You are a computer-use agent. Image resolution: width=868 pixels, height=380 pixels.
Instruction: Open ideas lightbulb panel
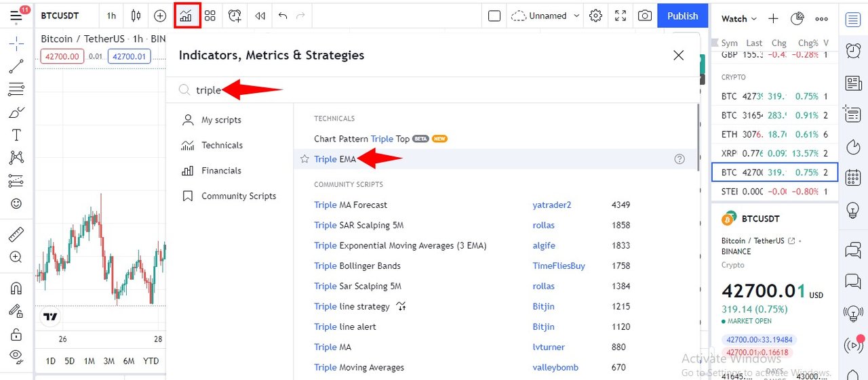[x=853, y=211]
